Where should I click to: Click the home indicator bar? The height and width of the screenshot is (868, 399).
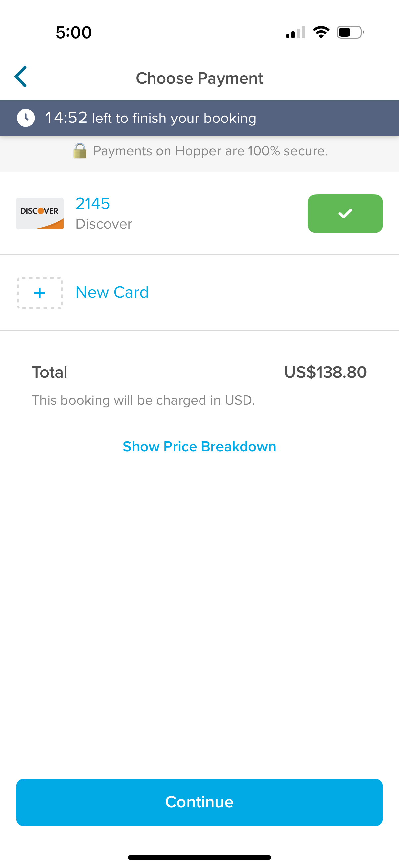(199, 857)
